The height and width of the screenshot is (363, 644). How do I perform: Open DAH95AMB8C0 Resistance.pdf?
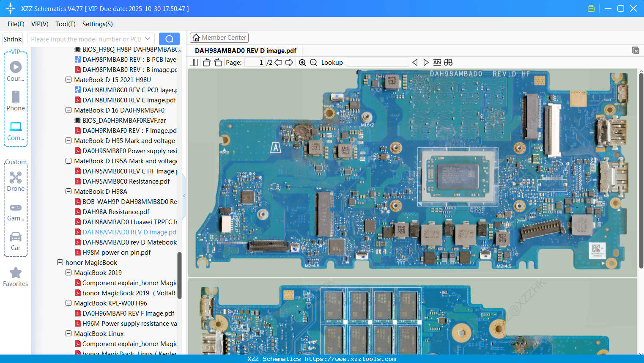click(x=122, y=181)
